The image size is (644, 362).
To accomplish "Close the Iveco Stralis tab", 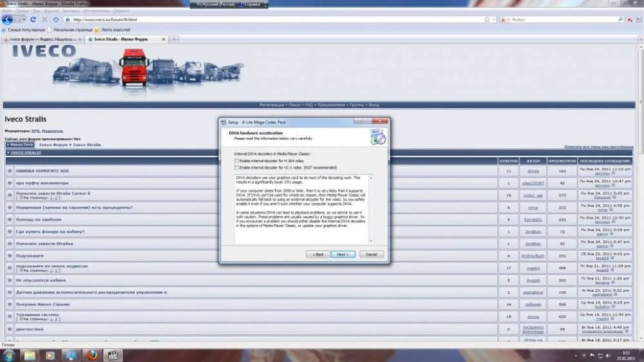I will tap(164, 39).
